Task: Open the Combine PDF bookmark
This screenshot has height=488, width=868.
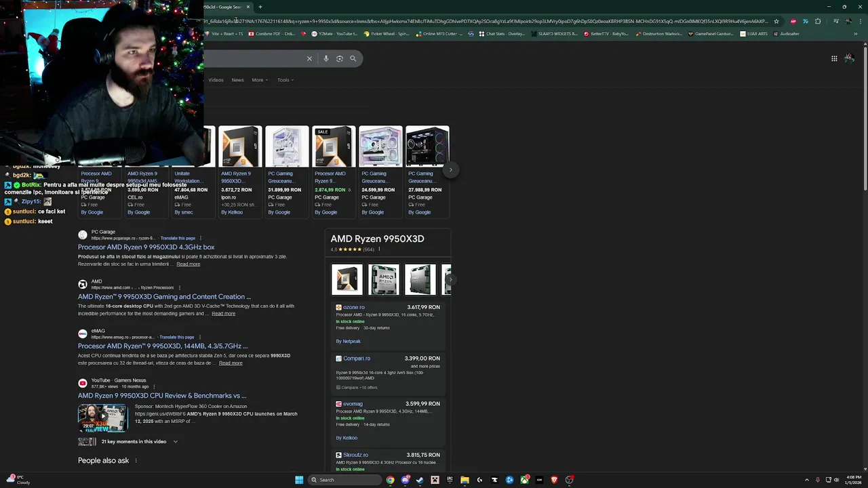Action: point(271,33)
